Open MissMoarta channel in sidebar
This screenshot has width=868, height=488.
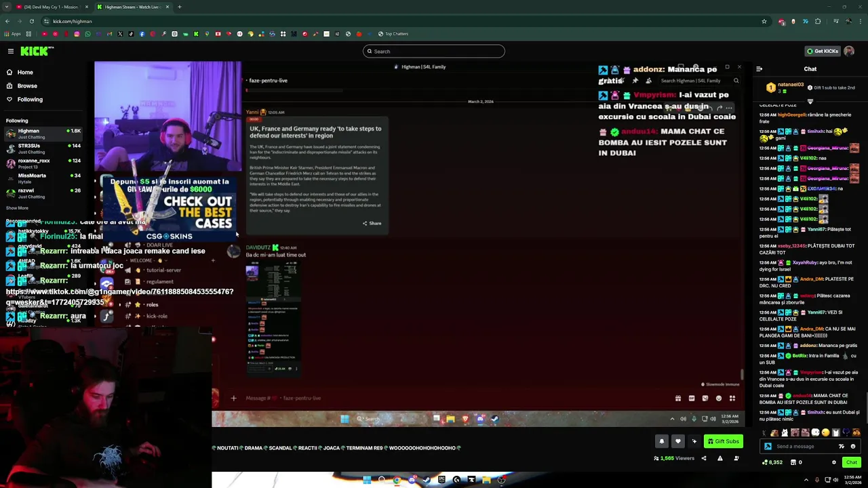coord(43,178)
